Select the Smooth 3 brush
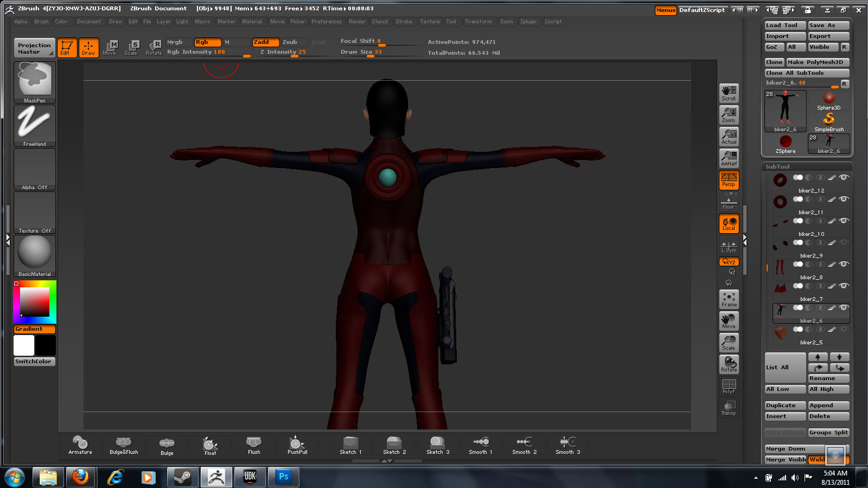The height and width of the screenshot is (488, 868). click(x=567, y=445)
